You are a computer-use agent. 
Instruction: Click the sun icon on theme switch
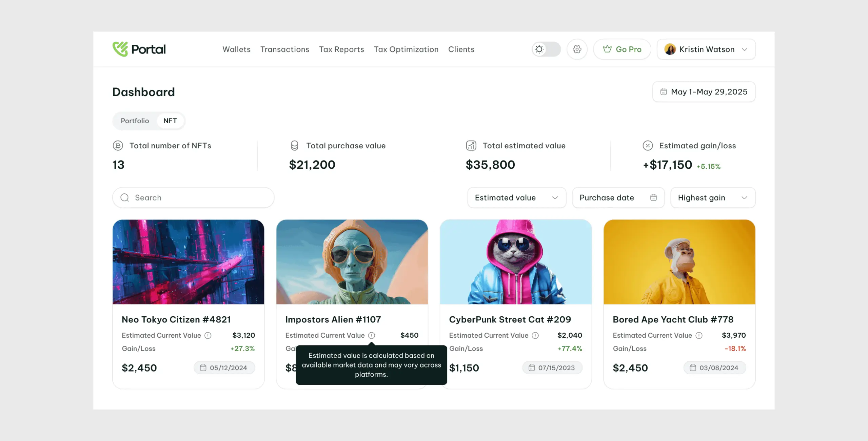(539, 49)
